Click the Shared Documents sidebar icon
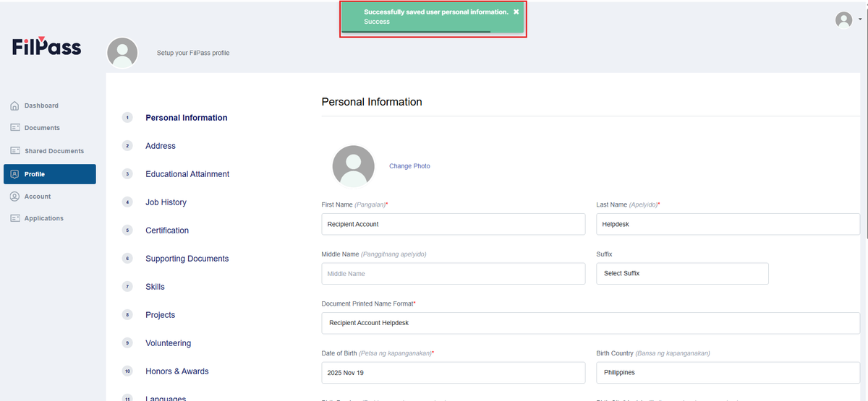 15,151
